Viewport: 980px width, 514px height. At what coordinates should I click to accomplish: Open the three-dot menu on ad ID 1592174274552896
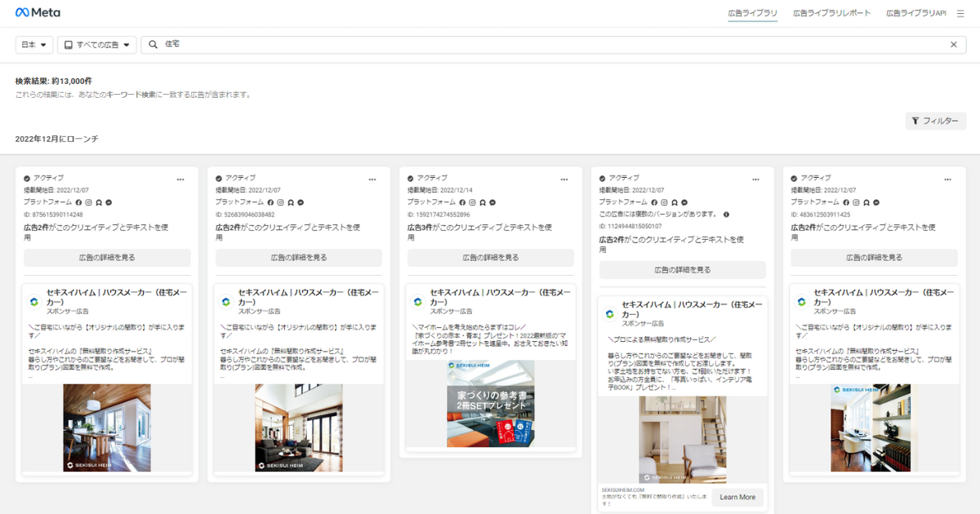(564, 179)
